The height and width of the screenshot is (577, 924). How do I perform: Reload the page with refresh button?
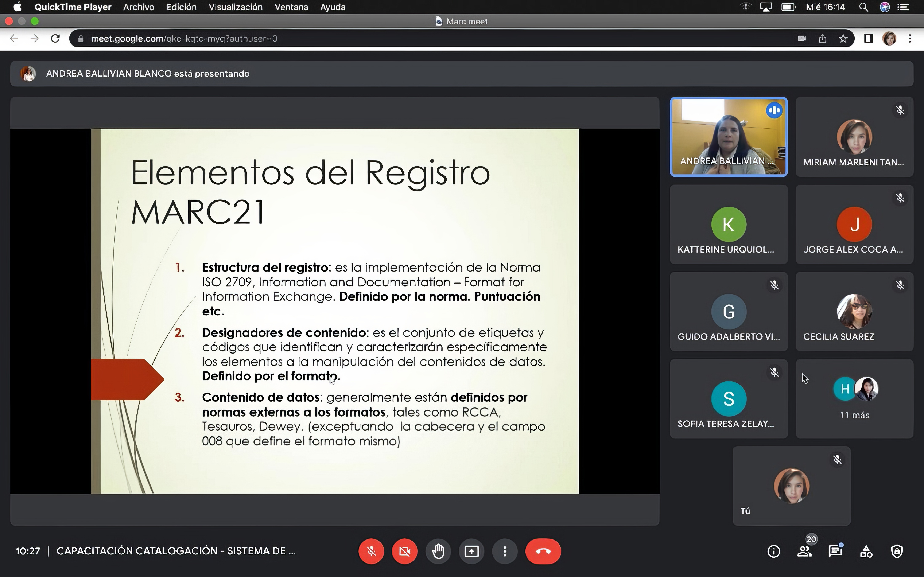[55, 39]
